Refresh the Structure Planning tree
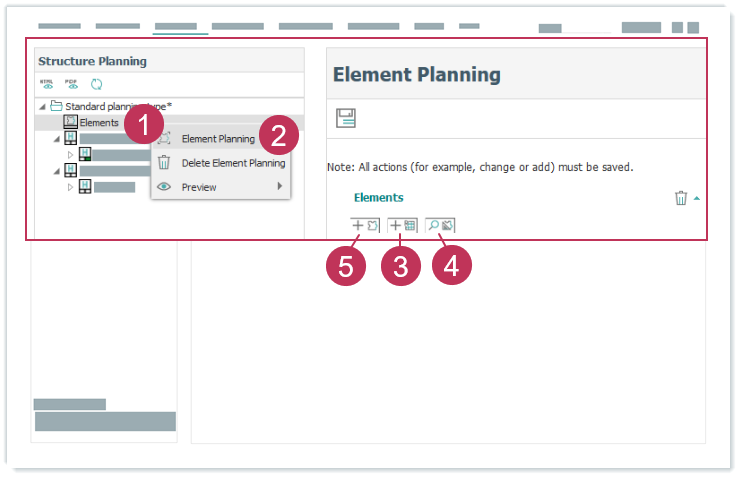Screen dimensions: 740x478 tap(97, 85)
